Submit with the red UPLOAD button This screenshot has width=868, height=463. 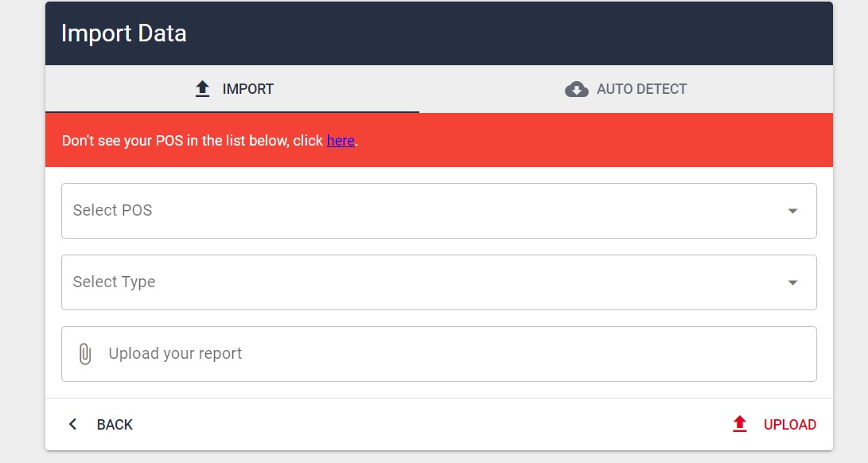[774, 425]
